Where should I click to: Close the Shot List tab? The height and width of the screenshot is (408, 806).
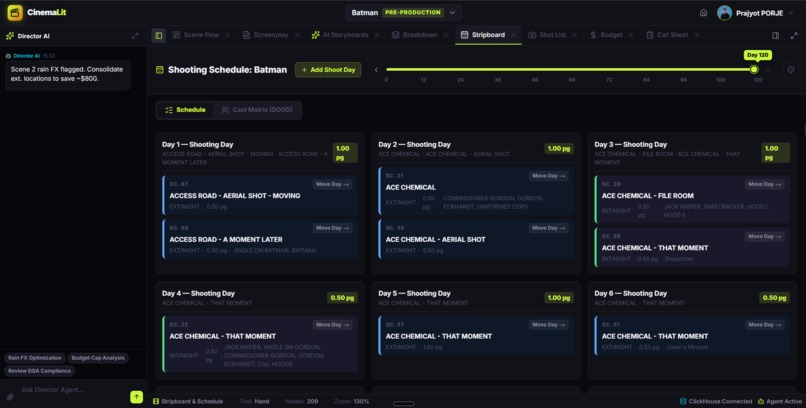[574, 35]
